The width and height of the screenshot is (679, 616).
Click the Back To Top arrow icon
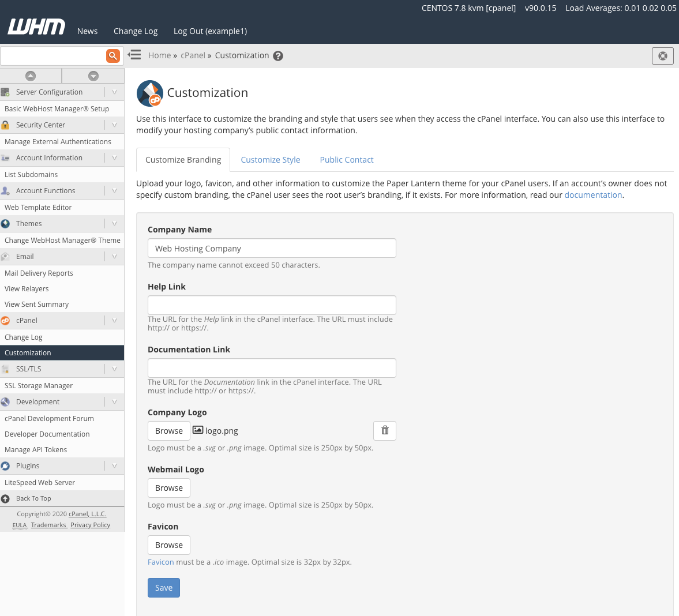point(6,499)
